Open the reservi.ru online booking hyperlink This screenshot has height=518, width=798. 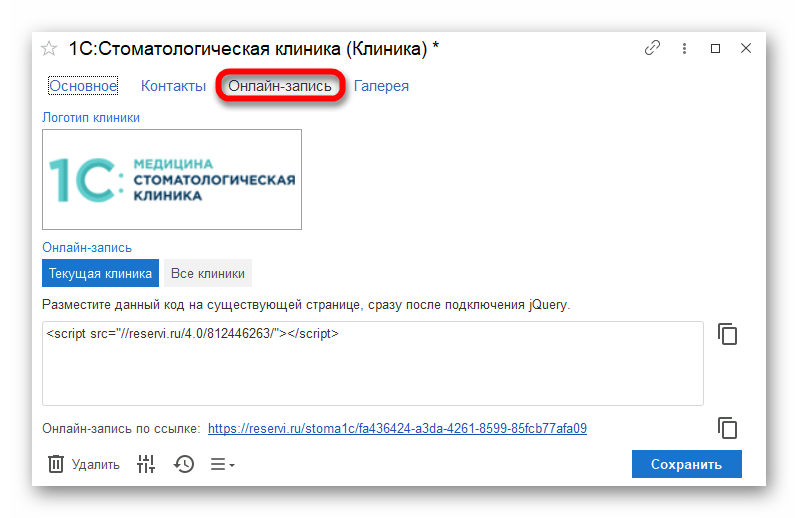coord(397,428)
